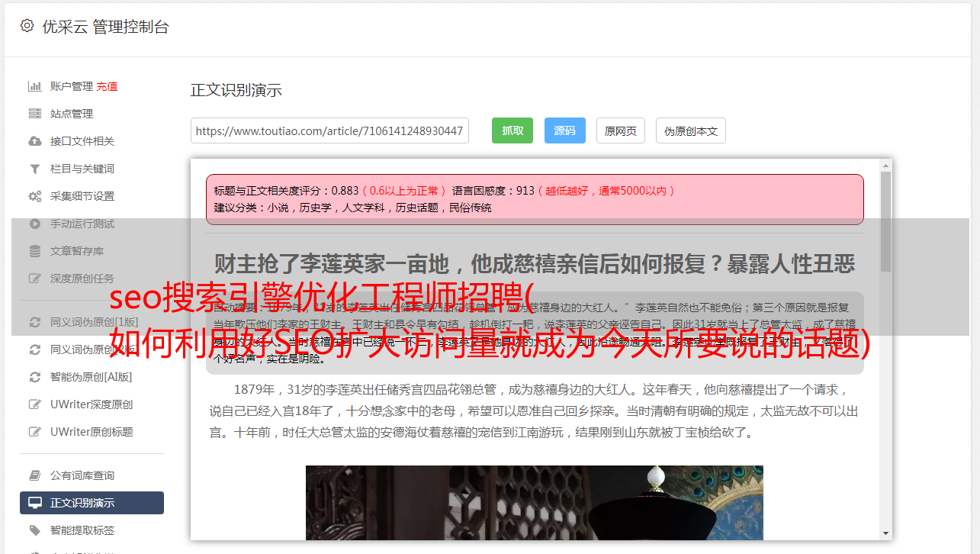
Task: Click the 原网页 button
Action: point(621,130)
